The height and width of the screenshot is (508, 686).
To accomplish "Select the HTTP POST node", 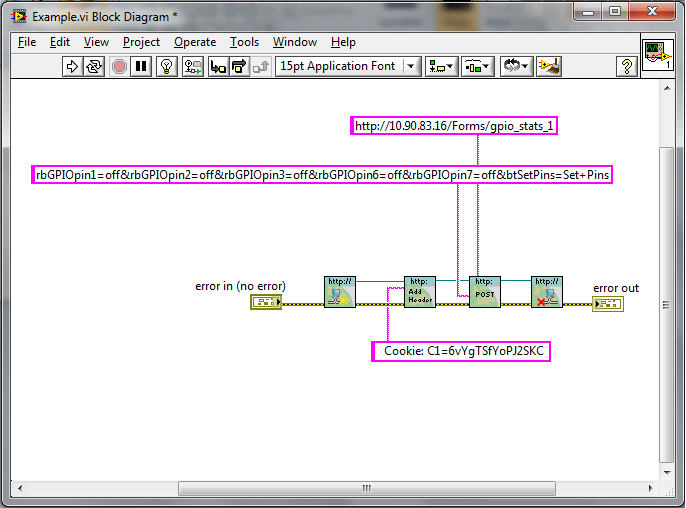I will pos(485,292).
